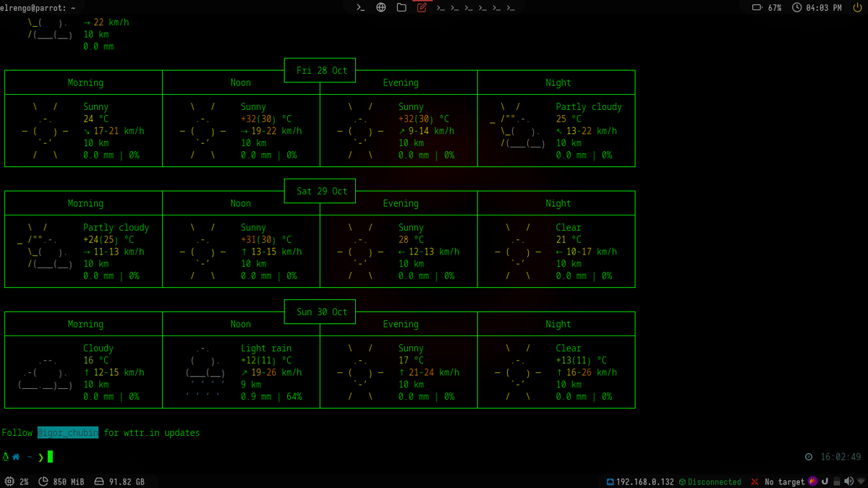The width and height of the screenshot is (868, 488).
Task: Open the volume speaker tray icon
Action: 848,481
